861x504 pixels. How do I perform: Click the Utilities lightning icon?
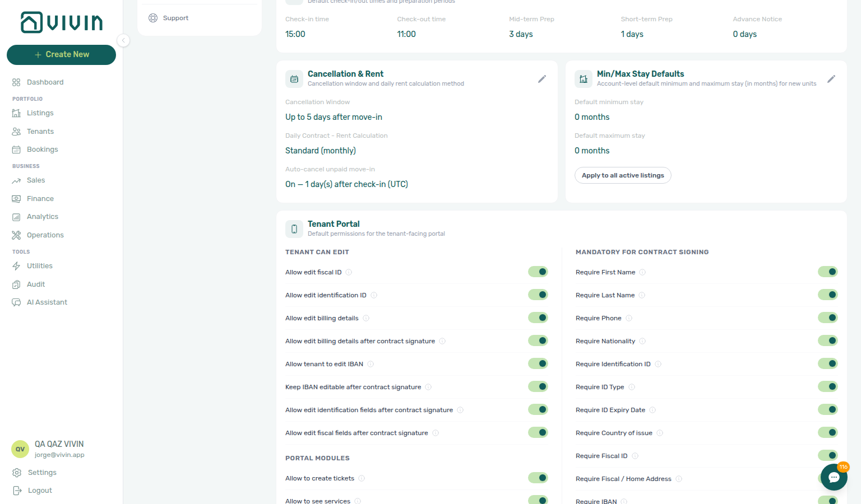16,266
